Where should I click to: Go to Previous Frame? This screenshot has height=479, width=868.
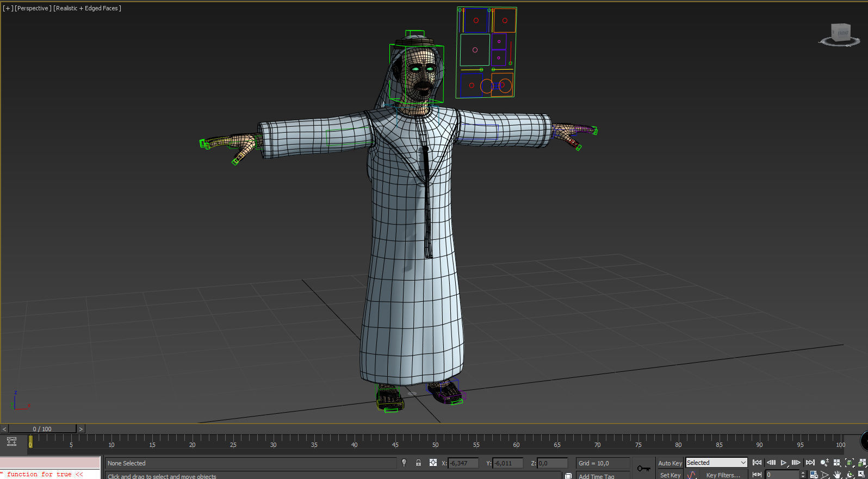(771, 463)
